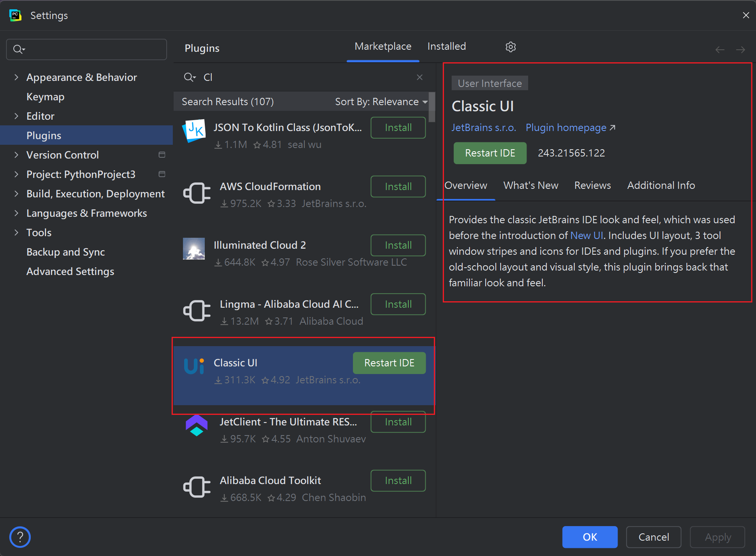The image size is (756, 556).
Task: Navigate forward with the right arrow icon
Action: (741, 50)
